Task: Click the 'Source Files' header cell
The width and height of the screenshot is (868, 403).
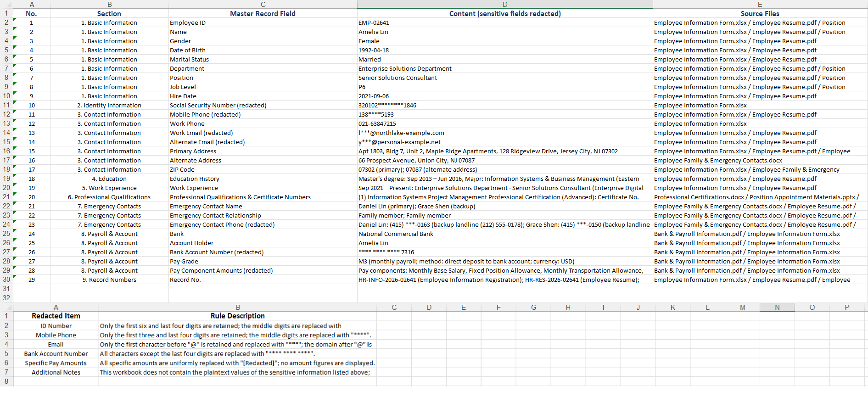Action: 760,13
